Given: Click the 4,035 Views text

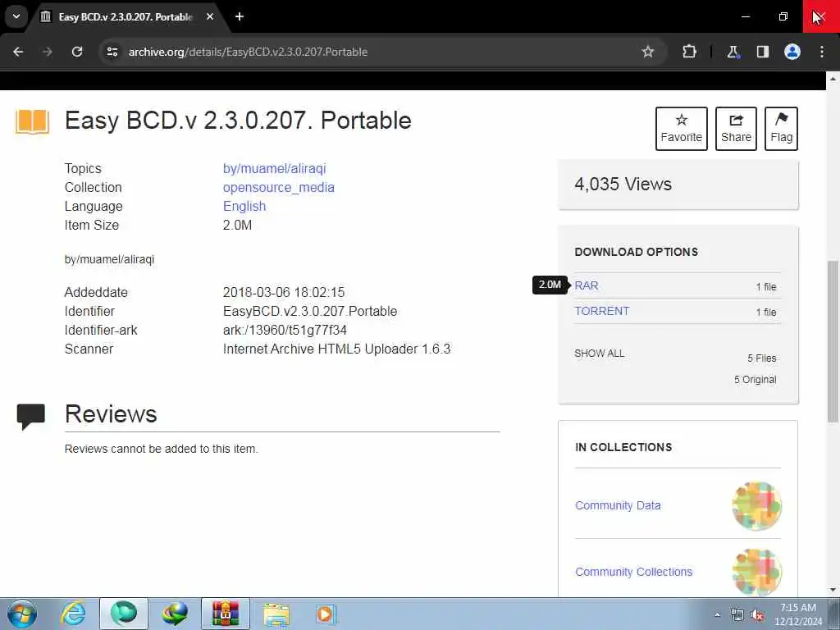Looking at the screenshot, I should tap(623, 184).
